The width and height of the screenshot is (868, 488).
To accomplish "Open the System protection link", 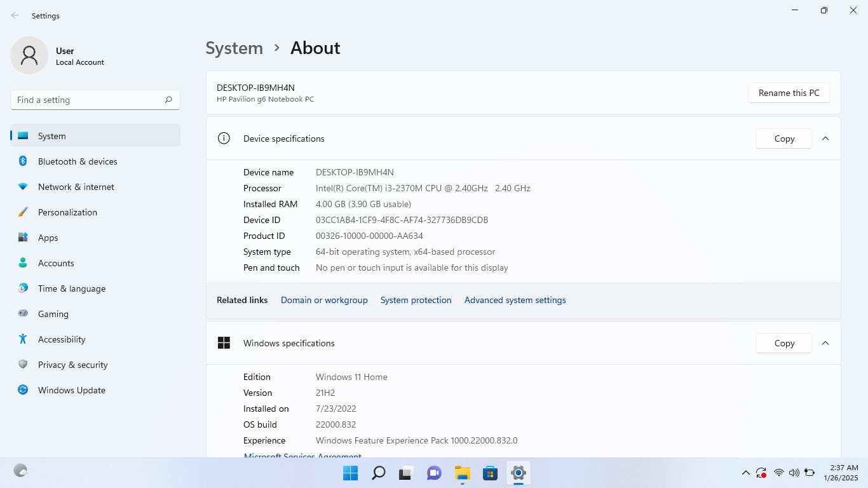I will [416, 300].
